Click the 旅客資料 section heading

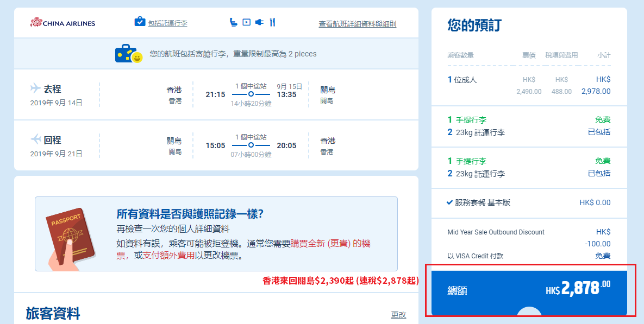tap(53, 313)
